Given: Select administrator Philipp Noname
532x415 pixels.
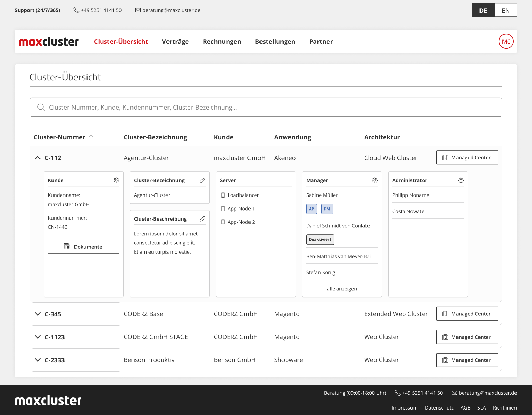Looking at the screenshot, I should [410, 195].
